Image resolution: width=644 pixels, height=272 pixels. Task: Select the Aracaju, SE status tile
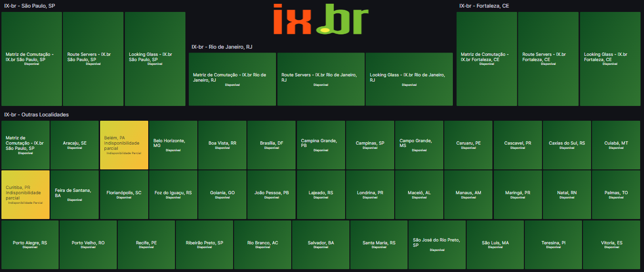[75, 145]
